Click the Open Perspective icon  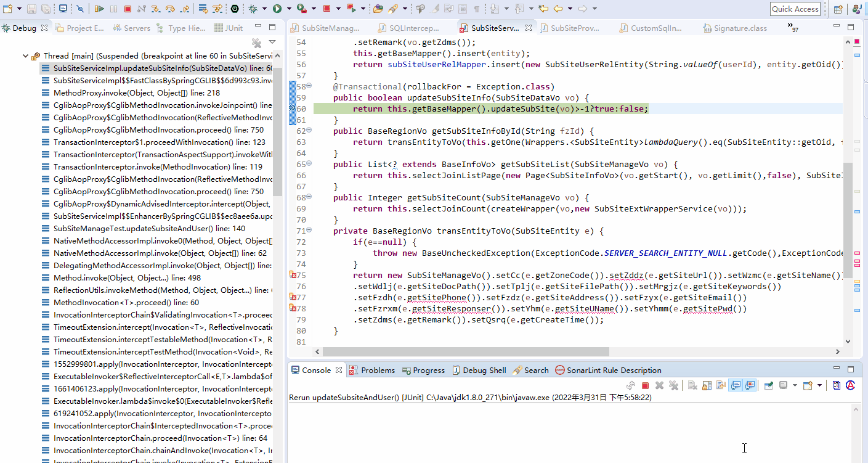click(x=838, y=9)
